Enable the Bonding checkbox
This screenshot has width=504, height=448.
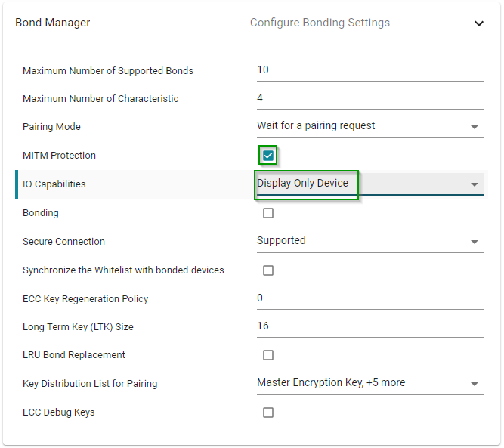(x=268, y=213)
